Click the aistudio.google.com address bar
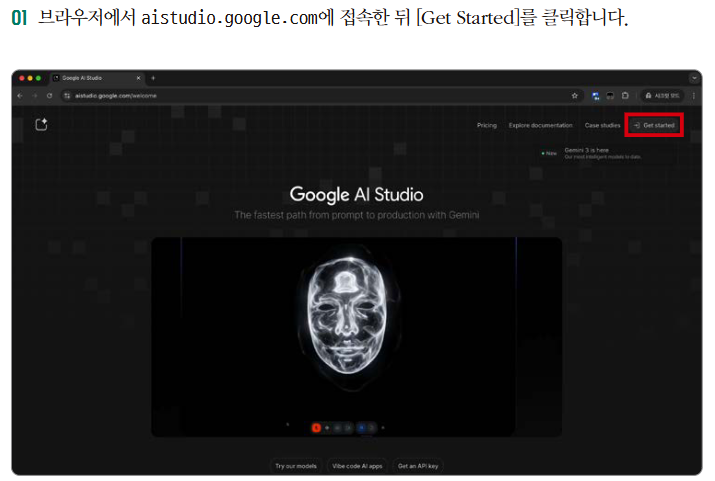715x481 pixels. tap(321, 96)
